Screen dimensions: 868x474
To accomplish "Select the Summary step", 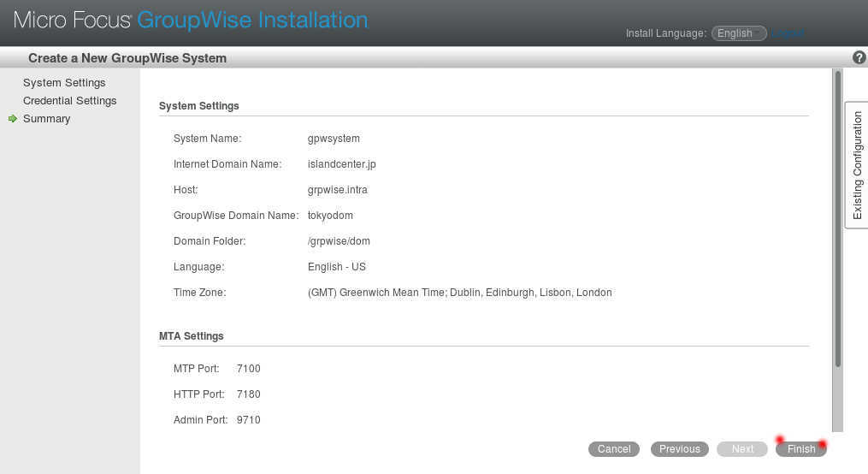I will (x=46, y=118).
